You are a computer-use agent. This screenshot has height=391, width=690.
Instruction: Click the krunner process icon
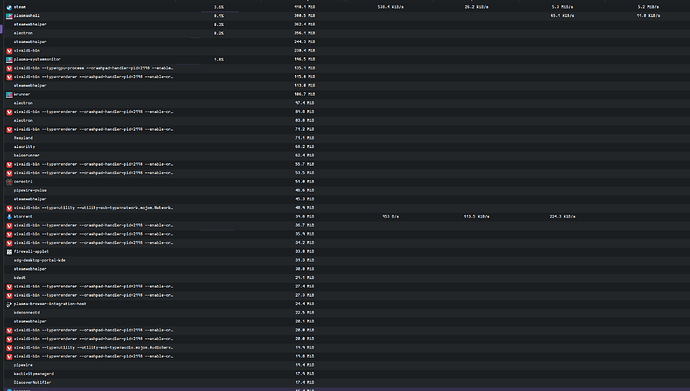9,95
